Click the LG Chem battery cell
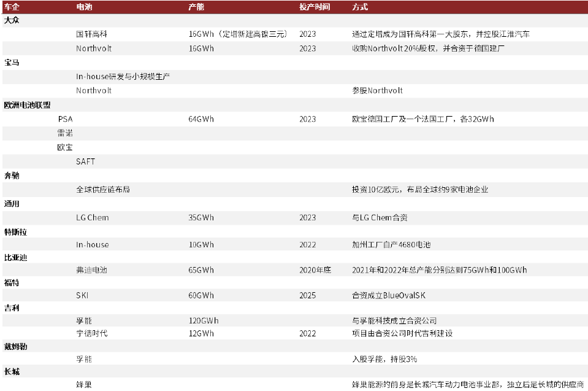The width and height of the screenshot is (588, 391). pos(93,218)
